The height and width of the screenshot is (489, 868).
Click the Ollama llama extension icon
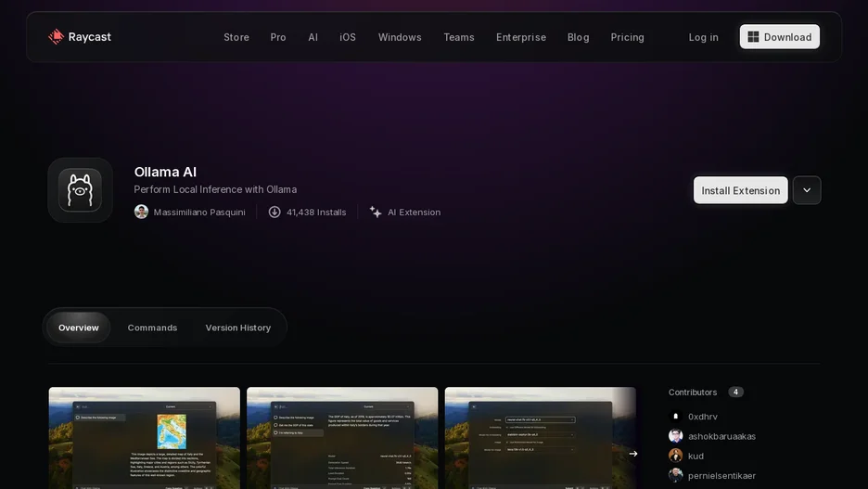pyautogui.click(x=81, y=190)
